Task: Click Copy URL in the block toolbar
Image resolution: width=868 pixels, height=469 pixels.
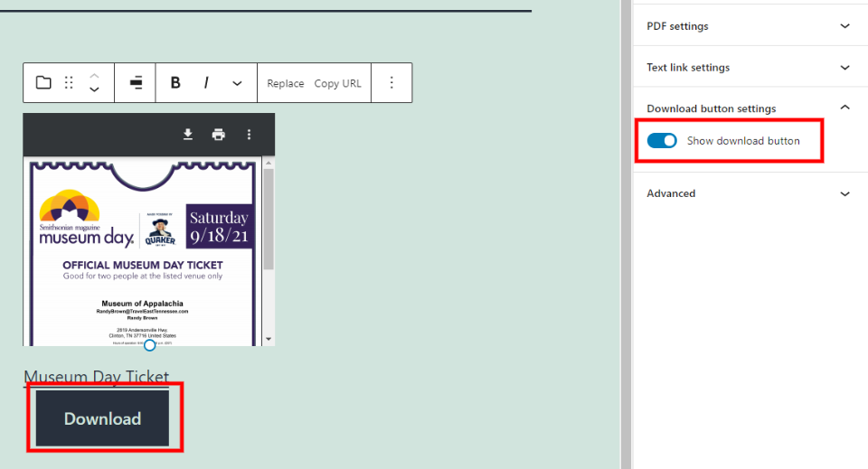Action: pos(337,83)
